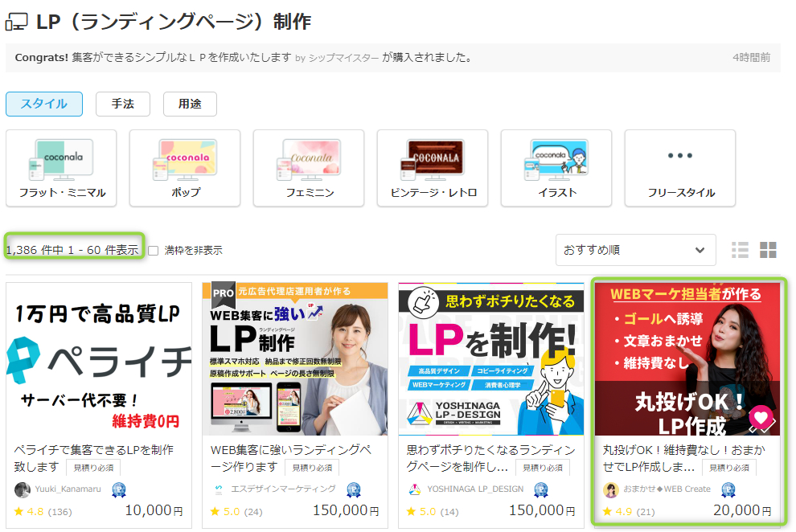Open ペライチで集客できるLPを制作致します title link

coord(93,458)
